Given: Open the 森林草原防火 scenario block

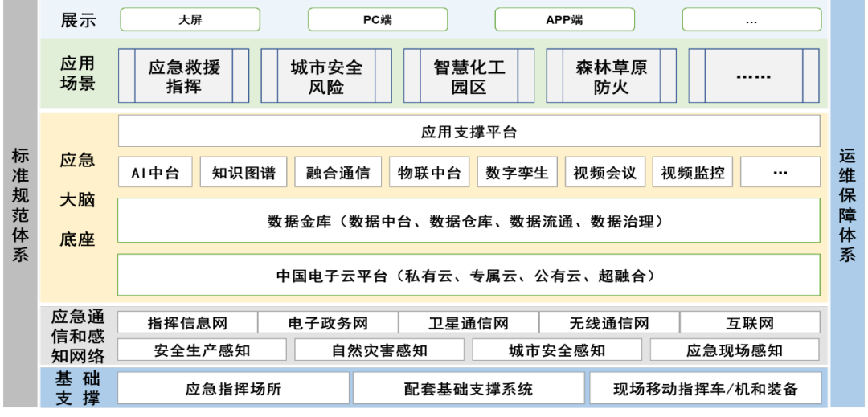Looking at the screenshot, I should [x=611, y=76].
